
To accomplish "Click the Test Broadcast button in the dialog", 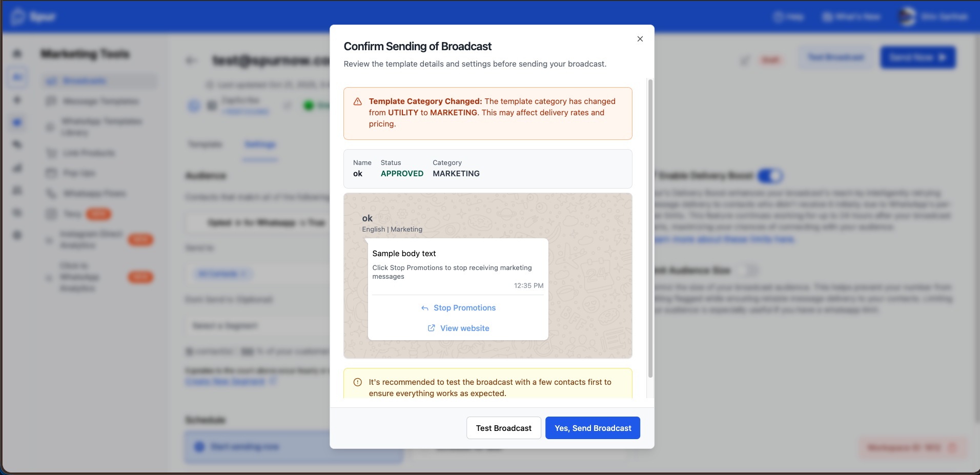I will pos(503,428).
